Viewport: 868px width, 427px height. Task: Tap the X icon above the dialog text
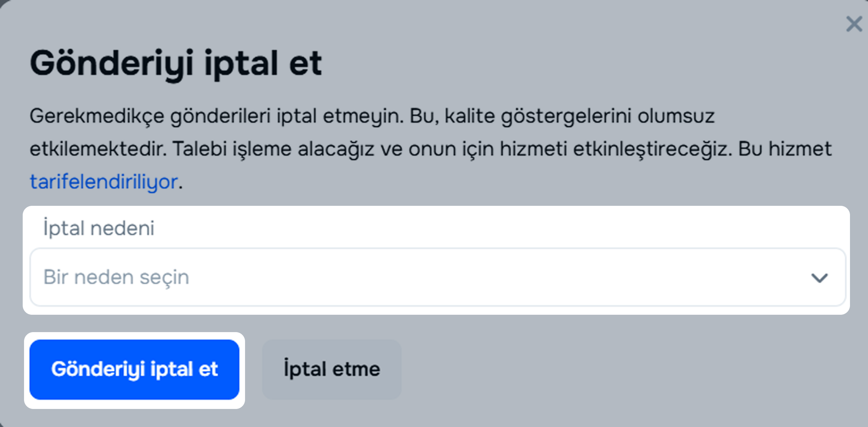tap(854, 24)
